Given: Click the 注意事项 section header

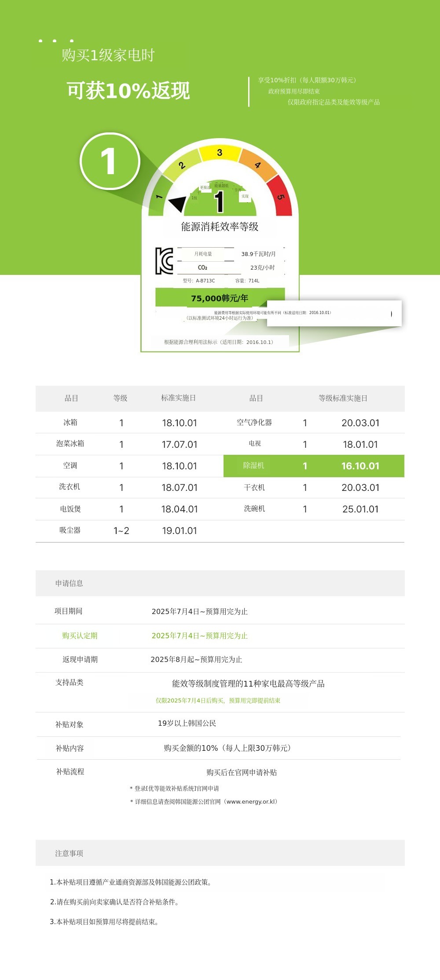Looking at the screenshot, I should [x=69, y=853].
